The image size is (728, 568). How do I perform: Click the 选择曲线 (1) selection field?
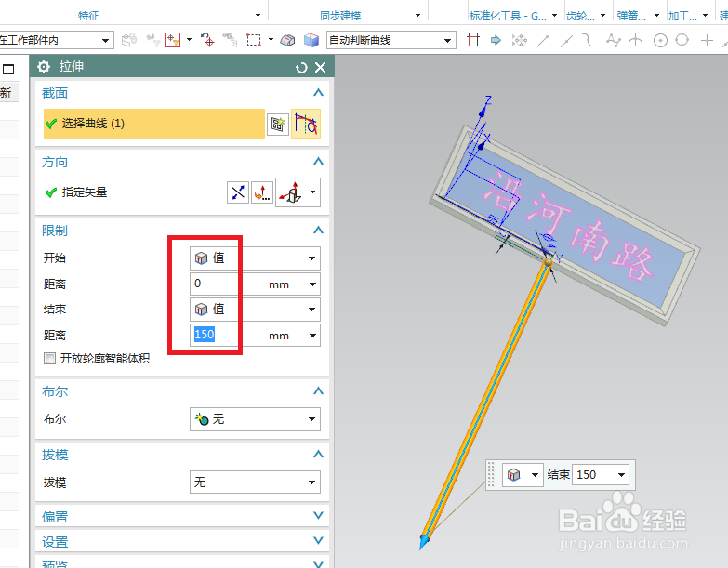pos(154,124)
